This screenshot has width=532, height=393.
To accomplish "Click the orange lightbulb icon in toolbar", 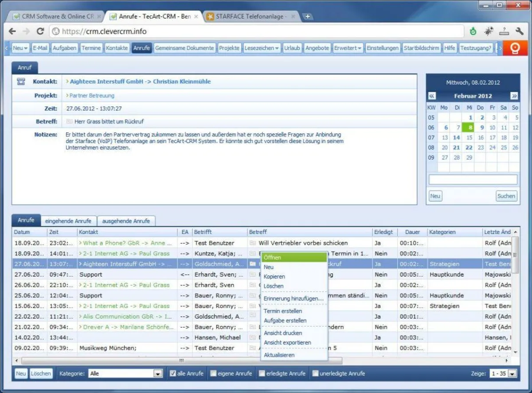I will [x=514, y=48].
